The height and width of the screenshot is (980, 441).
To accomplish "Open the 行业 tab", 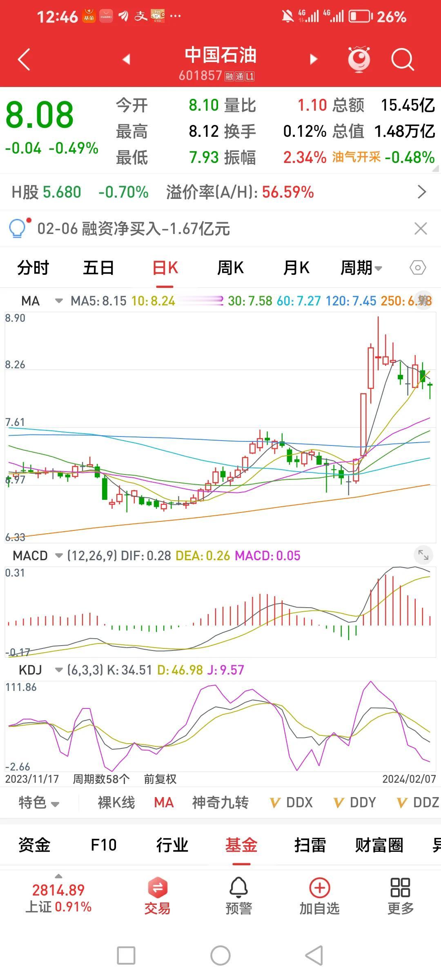I will click(x=172, y=845).
